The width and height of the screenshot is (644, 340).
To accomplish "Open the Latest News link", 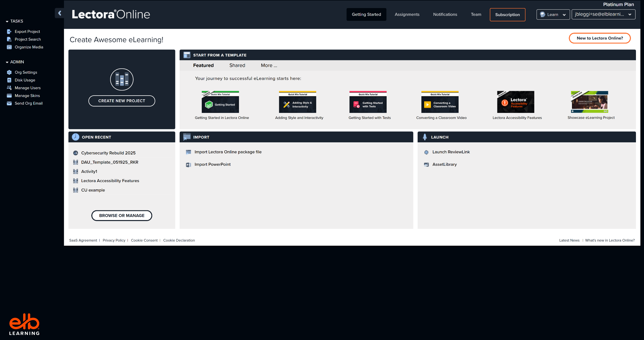I will point(569,240).
